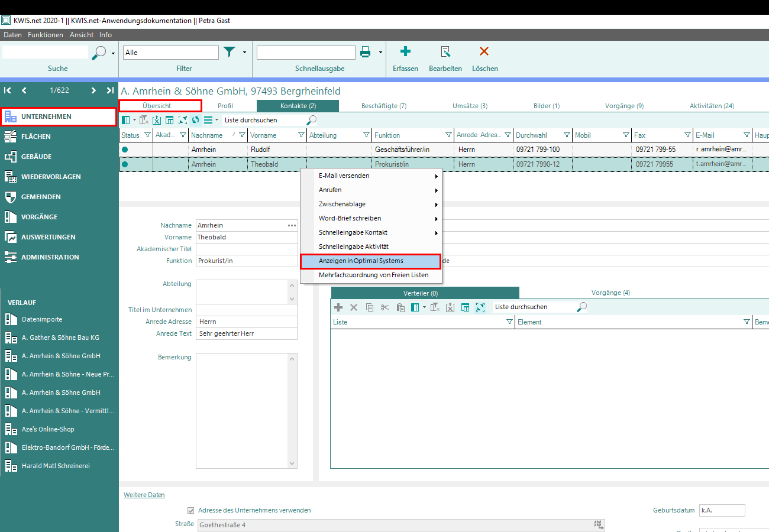Click Excel export icon in contacts toolbar
769x532 pixels.
tap(157, 120)
